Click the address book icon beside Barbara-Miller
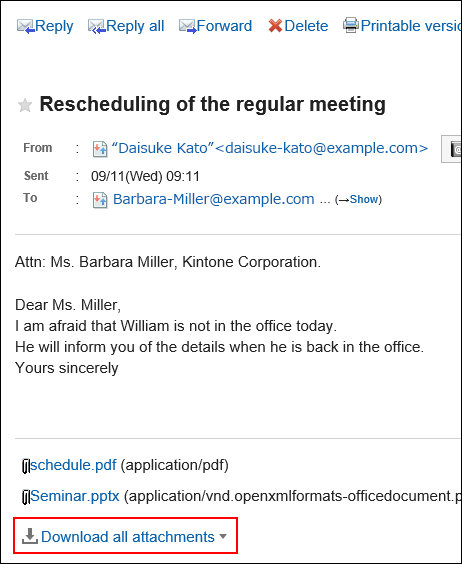The height and width of the screenshot is (564, 462). coord(100,200)
